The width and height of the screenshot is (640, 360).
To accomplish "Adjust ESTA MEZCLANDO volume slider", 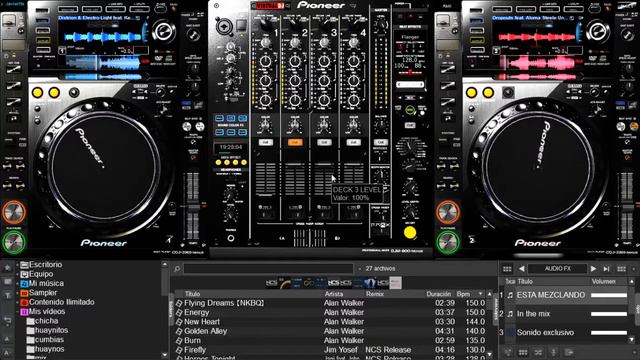I will point(609,295).
